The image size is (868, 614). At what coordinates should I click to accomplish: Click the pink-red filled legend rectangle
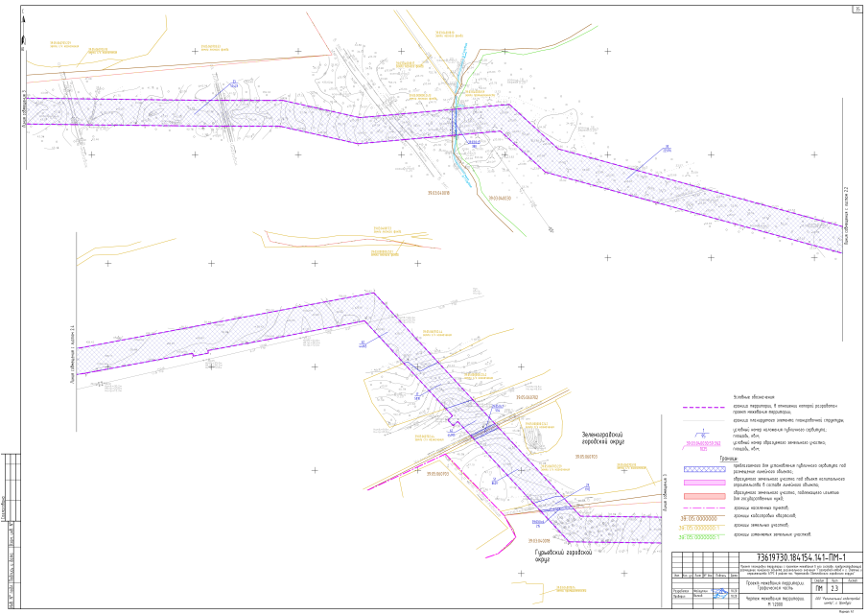click(705, 495)
